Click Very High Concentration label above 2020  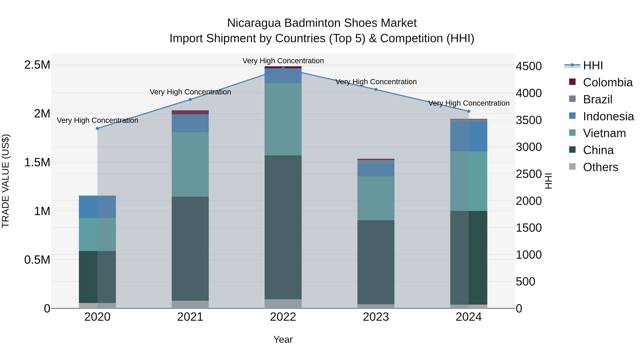tap(97, 120)
